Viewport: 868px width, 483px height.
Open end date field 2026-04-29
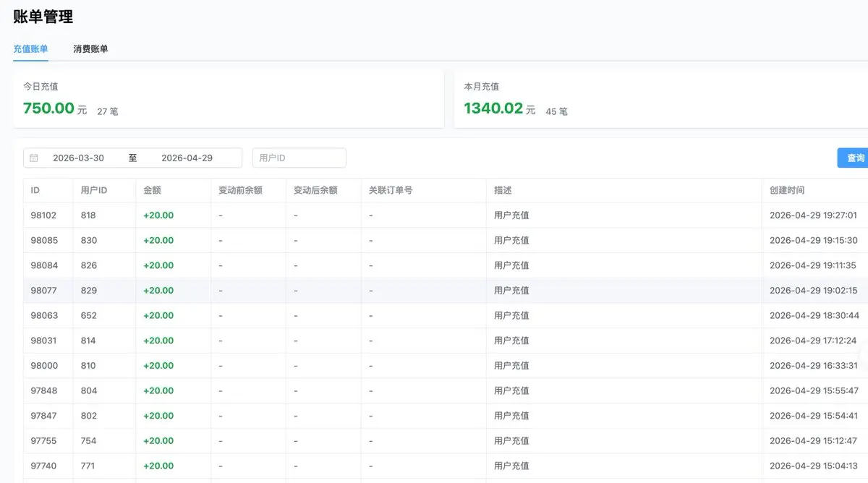pos(187,158)
